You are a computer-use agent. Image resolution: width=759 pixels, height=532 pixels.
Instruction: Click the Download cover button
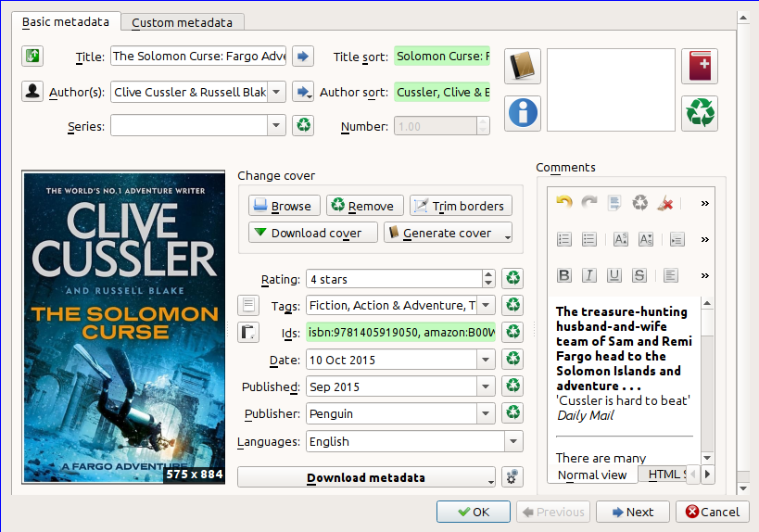coord(313,233)
